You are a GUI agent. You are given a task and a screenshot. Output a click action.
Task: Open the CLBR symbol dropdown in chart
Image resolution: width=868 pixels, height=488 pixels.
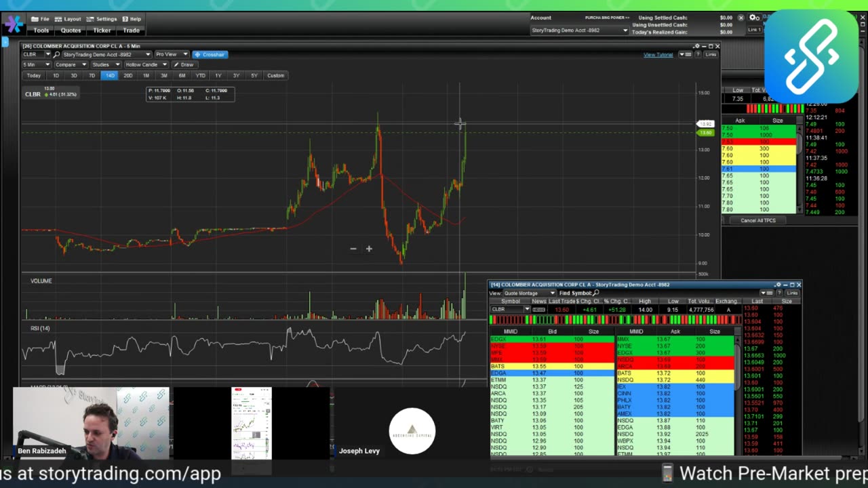click(x=47, y=54)
